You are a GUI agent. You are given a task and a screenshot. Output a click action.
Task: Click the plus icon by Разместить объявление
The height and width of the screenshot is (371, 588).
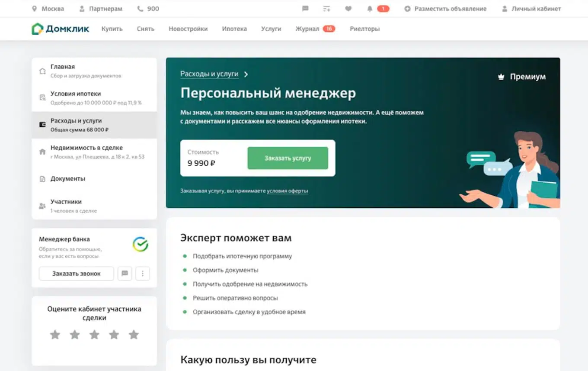tap(407, 9)
